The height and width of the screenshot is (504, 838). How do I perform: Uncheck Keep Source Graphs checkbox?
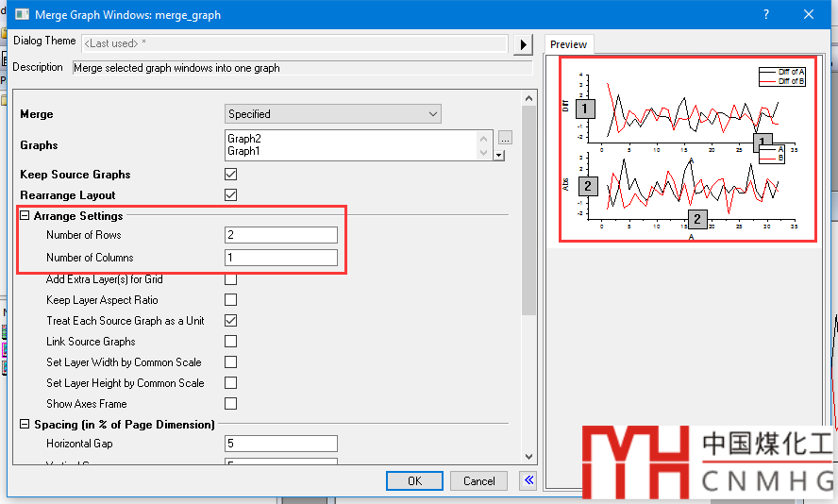click(x=231, y=175)
